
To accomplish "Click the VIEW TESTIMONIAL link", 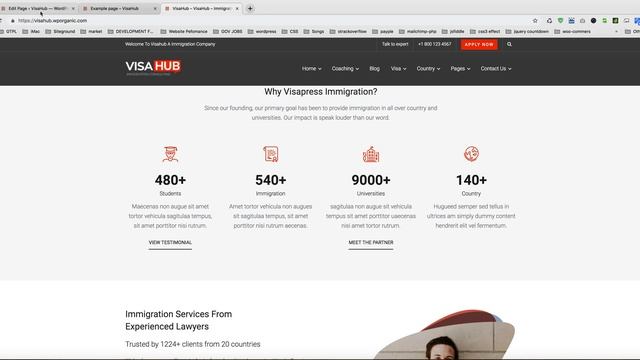I will tap(170, 242).
